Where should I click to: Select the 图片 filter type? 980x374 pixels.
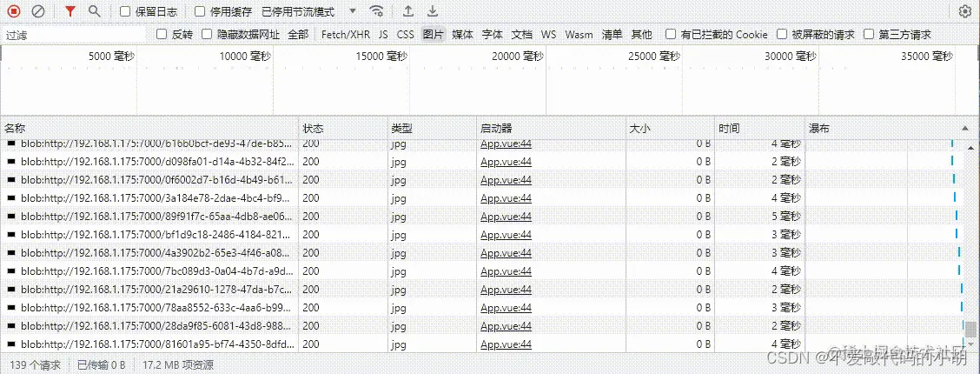(x=433, y=35)
